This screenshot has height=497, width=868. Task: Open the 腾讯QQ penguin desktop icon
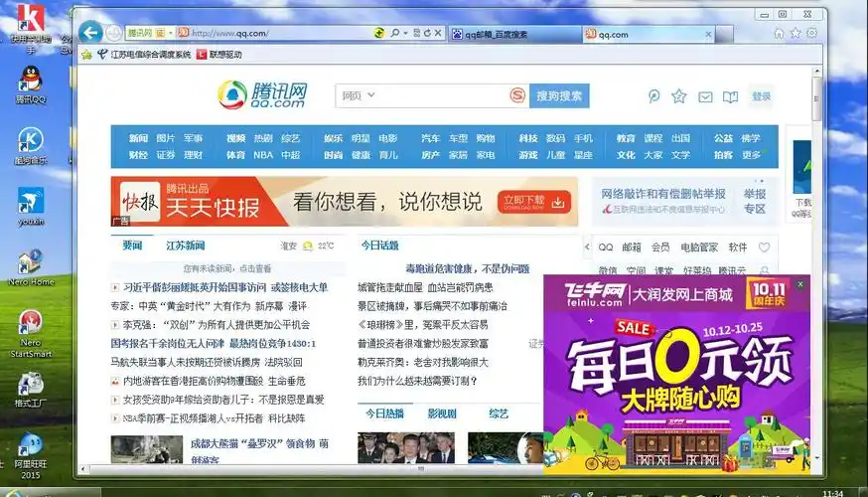click(31, 84)
